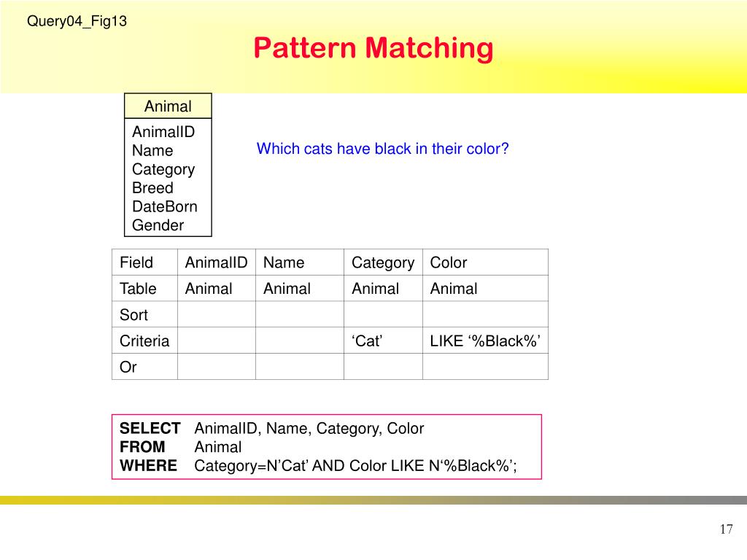Click 'Animal' table cell under Category column
This screenshot has width=747, height=560.
pos(383,289)
